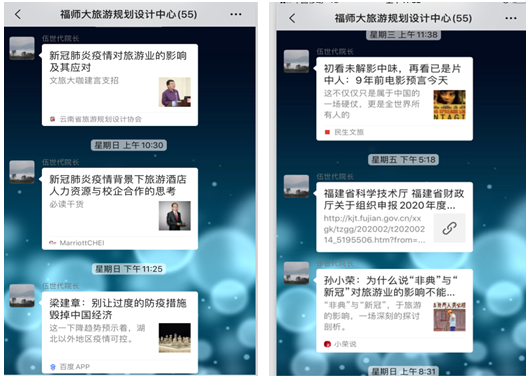
Task: Tap sender avatar beside 孙小荣 article
Action: [297, 273]
